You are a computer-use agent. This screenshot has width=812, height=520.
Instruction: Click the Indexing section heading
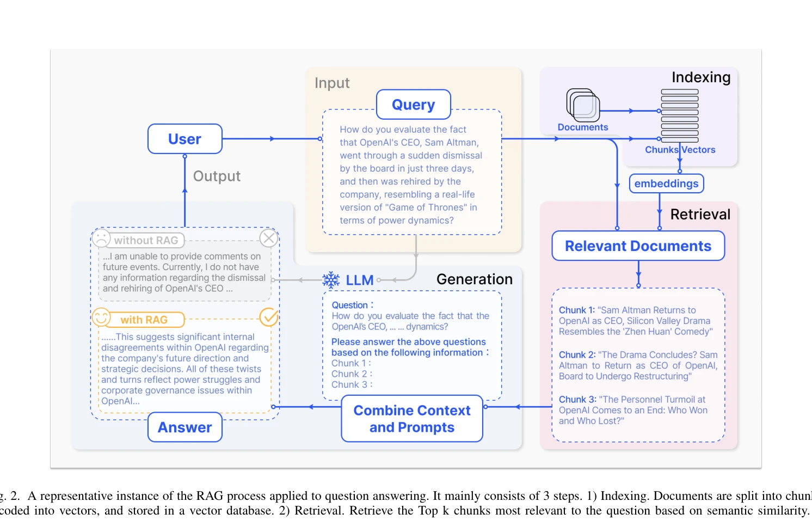[x=701, y=77]
